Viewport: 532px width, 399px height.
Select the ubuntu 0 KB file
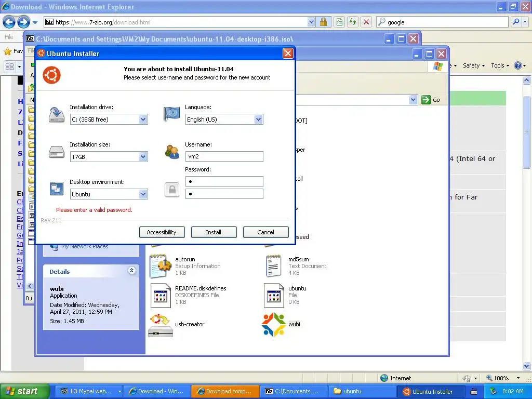(285, 295)
